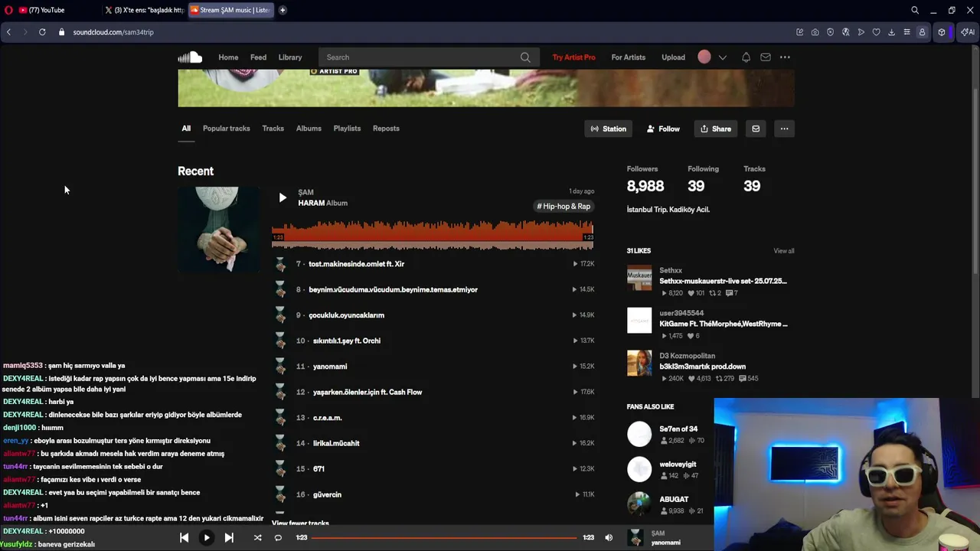This screenshot has height=551, width=980.
Task: Open the header three-dots settings menu
Action: 785,57
